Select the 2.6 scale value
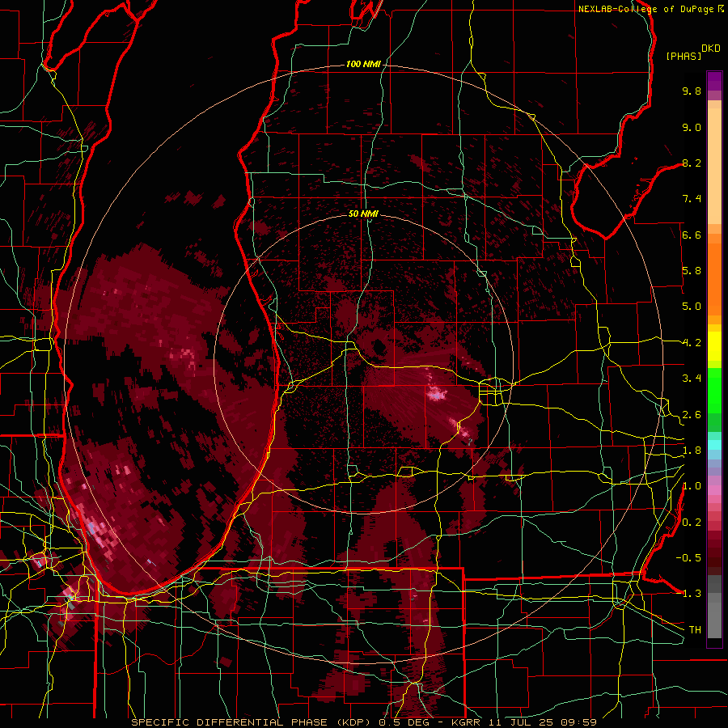The image size is (728, 728). coord(692,415)
